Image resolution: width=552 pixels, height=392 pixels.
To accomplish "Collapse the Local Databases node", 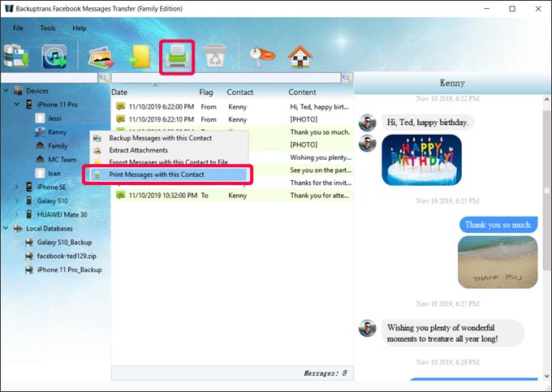I will 6,228.
